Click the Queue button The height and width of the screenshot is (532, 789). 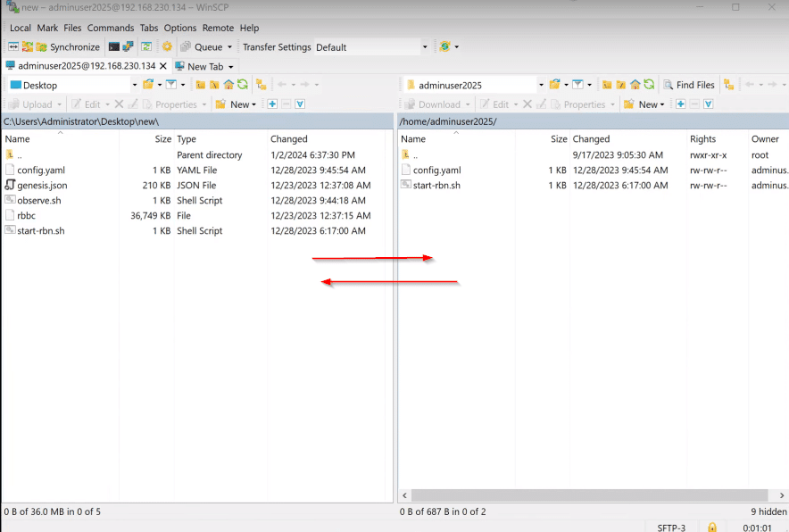(207, 46)
